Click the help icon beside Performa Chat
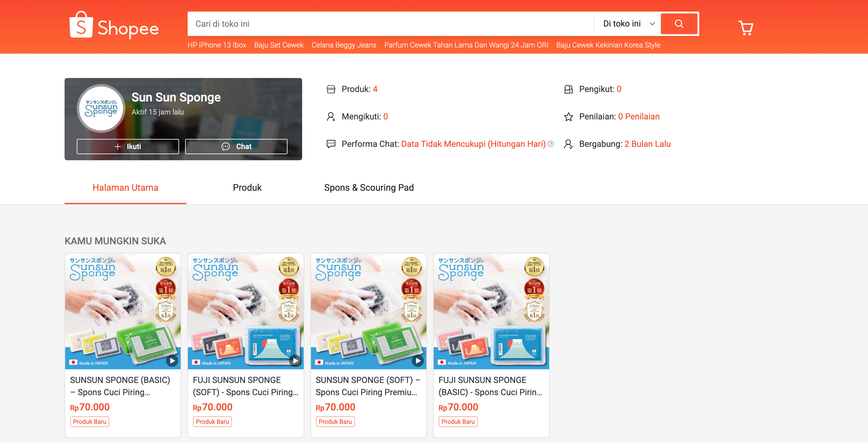868x443 pixels. click(551, 144)
